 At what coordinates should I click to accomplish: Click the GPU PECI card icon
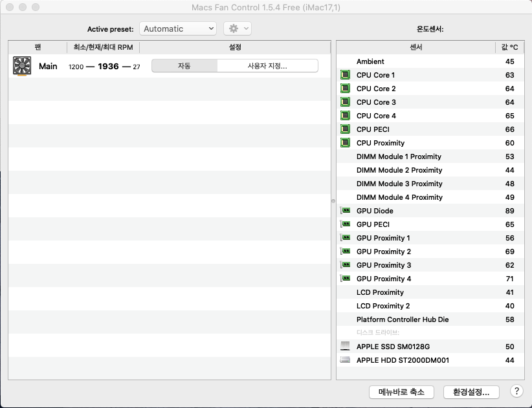click(345, 224)
